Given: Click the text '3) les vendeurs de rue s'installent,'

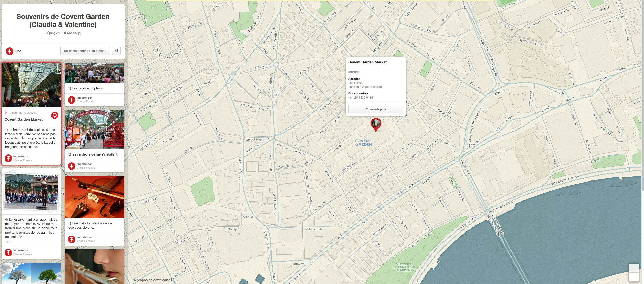Looking at the screenshot, I should point(93,154).
